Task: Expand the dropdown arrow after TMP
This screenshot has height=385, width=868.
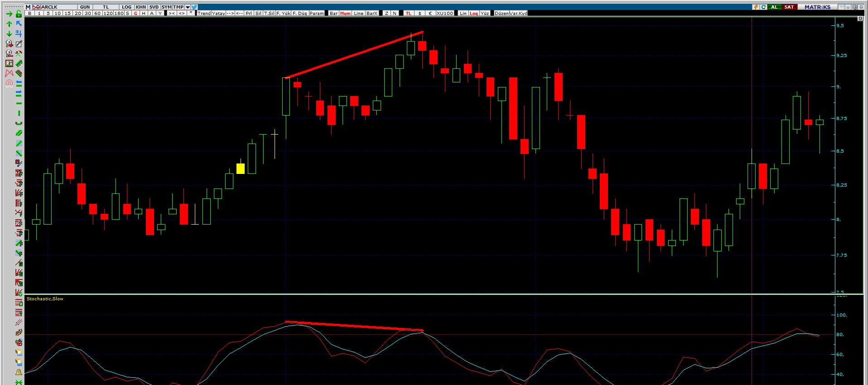Action: 188,7
